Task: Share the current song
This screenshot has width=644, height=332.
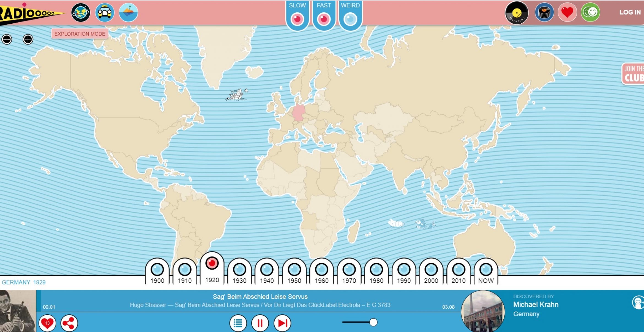Action: [x=69, y=323]
